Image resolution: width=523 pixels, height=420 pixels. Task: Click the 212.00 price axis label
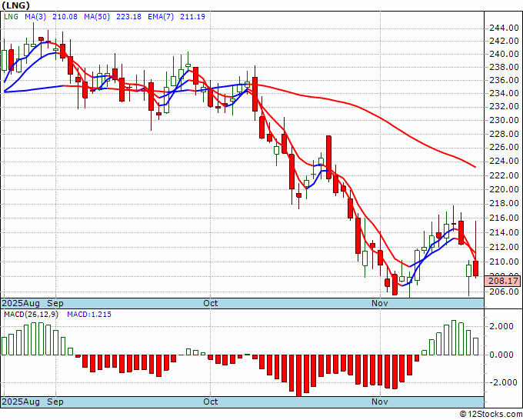[x=504, y=247]
